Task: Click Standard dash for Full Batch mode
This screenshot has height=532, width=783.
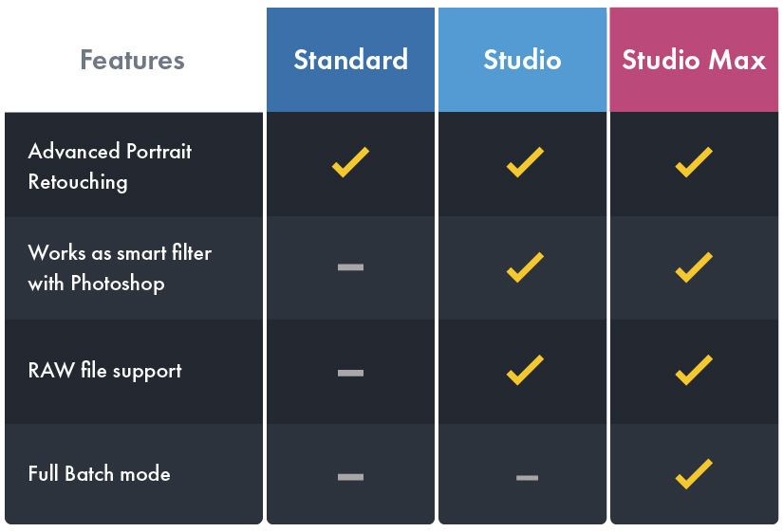Action: 350,477
